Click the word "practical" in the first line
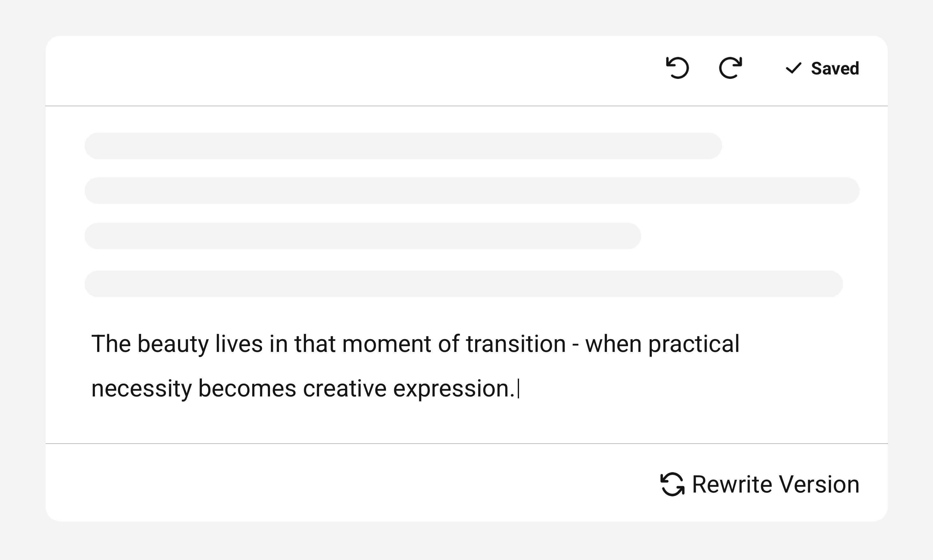This screenshot has height=560, width=933. click(x=694, y=344)
